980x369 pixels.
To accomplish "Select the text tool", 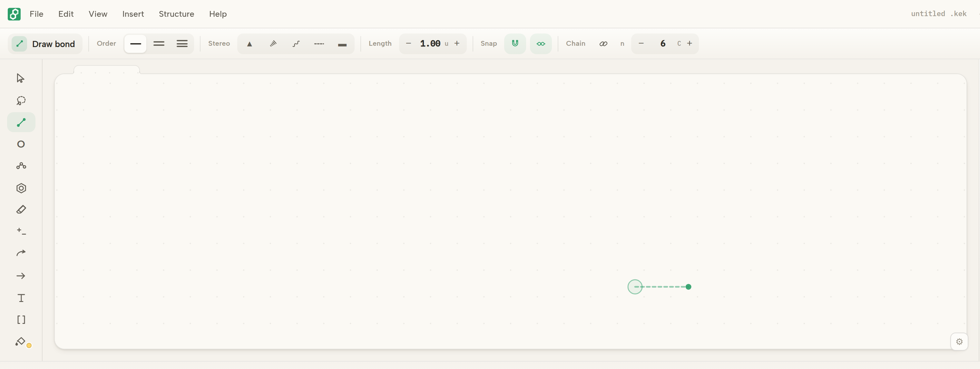I will point(21,298).
